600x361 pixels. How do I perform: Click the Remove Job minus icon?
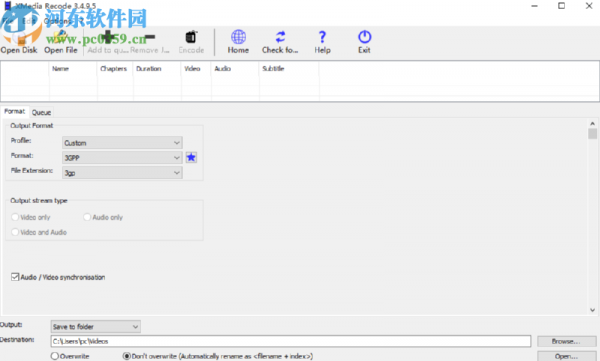[150, 37]
